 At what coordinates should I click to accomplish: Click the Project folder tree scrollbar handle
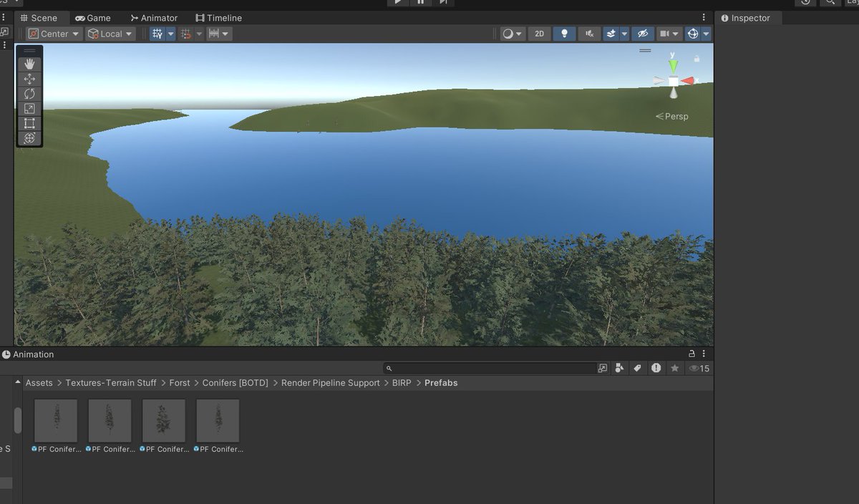[x=18, y=420]
